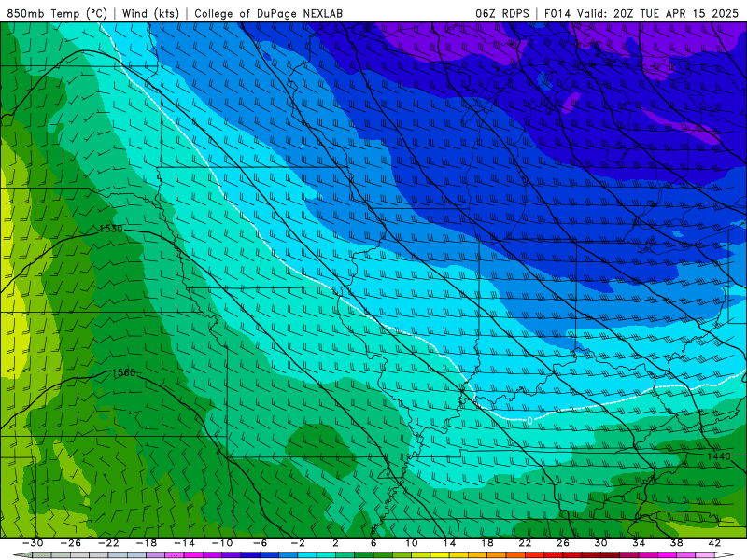Viewport: 747px width, 560px height.
Task: Click the 6 color scale tick label
Action: click(373, 543)
